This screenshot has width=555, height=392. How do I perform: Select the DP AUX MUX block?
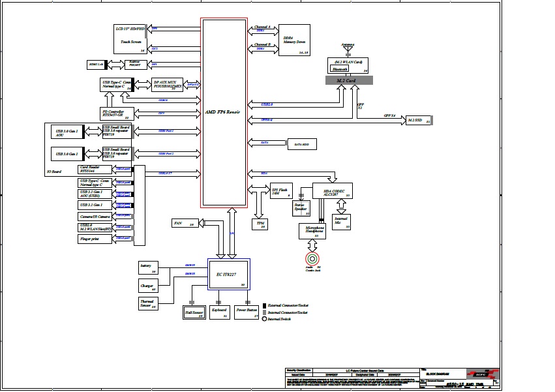coord(167,85)
